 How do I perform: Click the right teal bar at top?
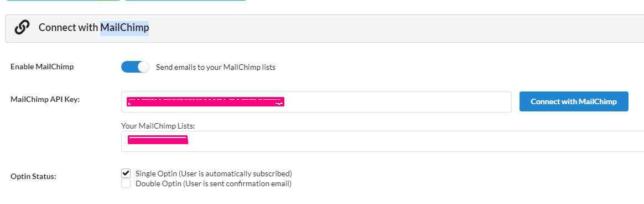pyautogui.click(x=185, y=1)
